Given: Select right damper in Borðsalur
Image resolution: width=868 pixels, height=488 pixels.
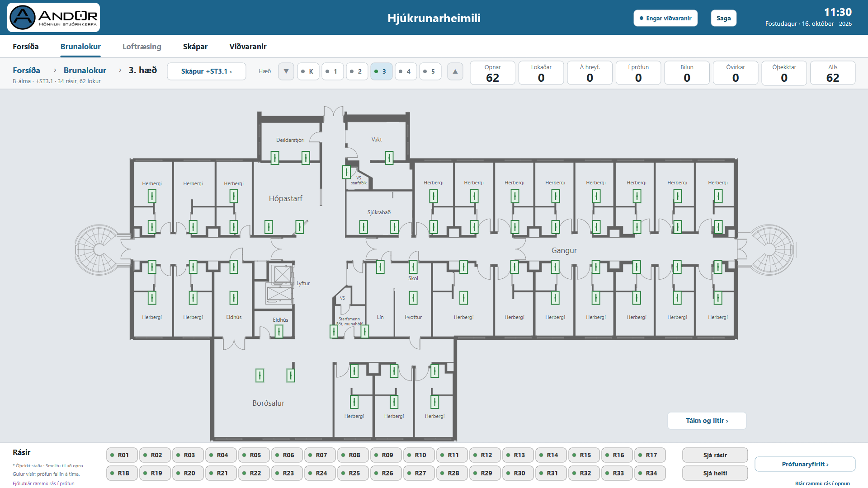Looking at the screenshot, I should pyautogui.click(x=291, y=375).
